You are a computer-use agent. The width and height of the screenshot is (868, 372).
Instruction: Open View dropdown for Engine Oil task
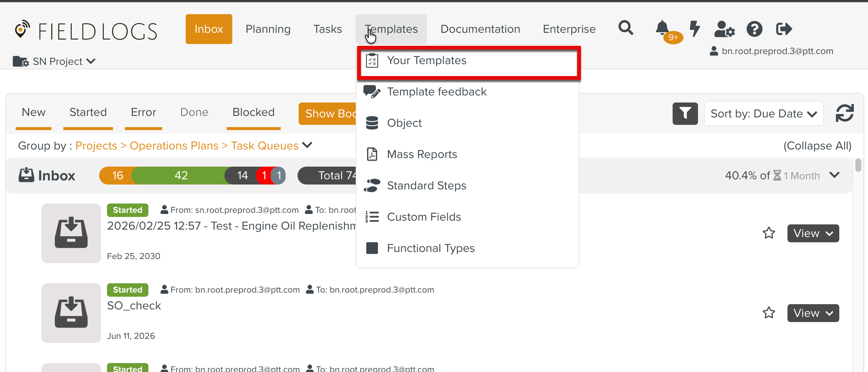[813, 233]
